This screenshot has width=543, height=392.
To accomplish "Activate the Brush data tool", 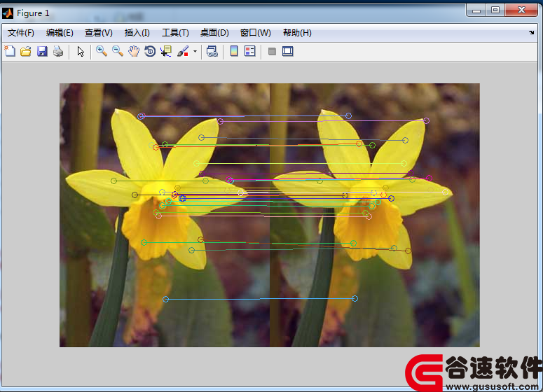I will [x=182, y=51].
